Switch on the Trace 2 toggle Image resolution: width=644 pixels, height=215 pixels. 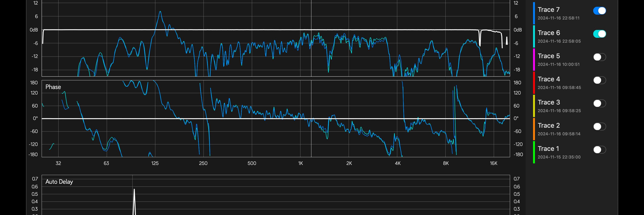(x=600, y=126)
